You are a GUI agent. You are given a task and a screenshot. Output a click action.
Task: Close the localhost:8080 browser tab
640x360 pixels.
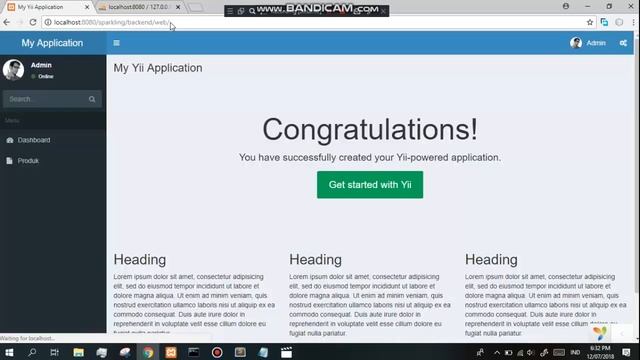(x=178, y=7)
